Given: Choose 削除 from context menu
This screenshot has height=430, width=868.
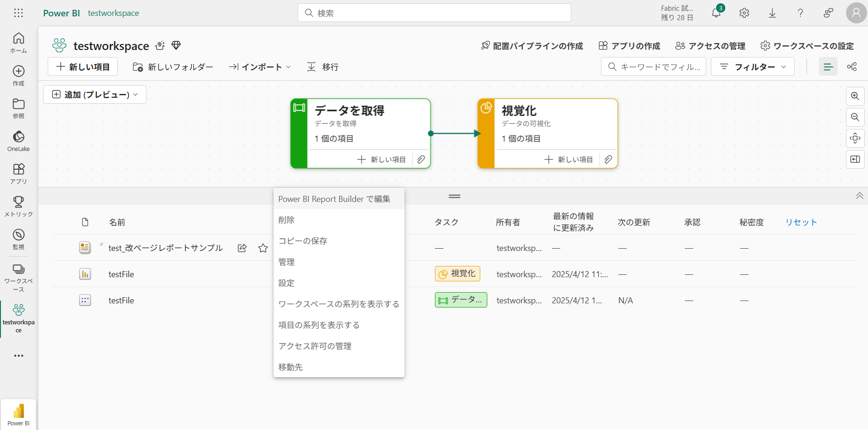Looking at the screenshot, I should pyautogui.click(x=339, y=220).
